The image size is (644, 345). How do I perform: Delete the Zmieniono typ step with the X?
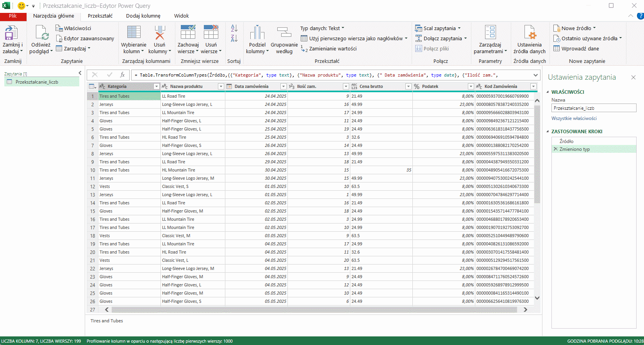tap(555, 149)
